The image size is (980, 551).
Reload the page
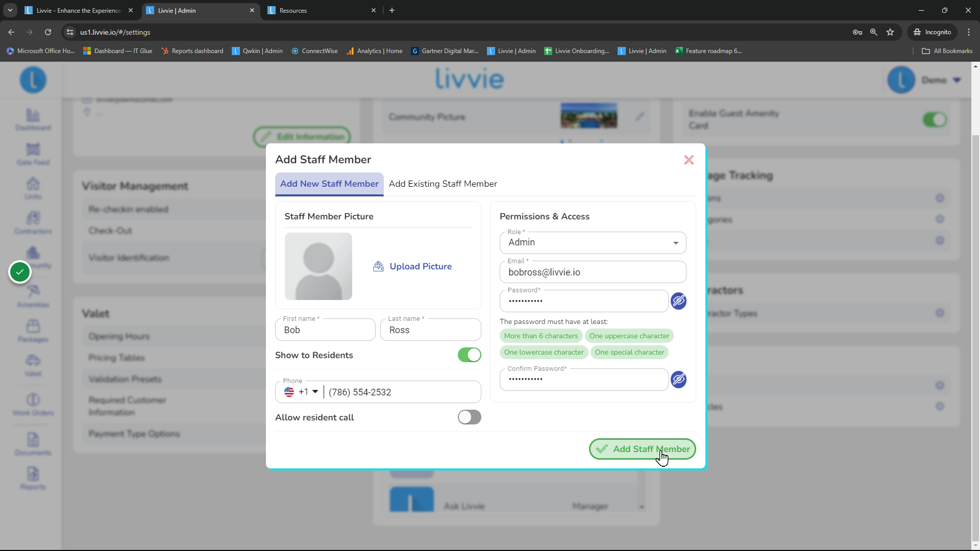pyautogui.click(x=48, y=32)
